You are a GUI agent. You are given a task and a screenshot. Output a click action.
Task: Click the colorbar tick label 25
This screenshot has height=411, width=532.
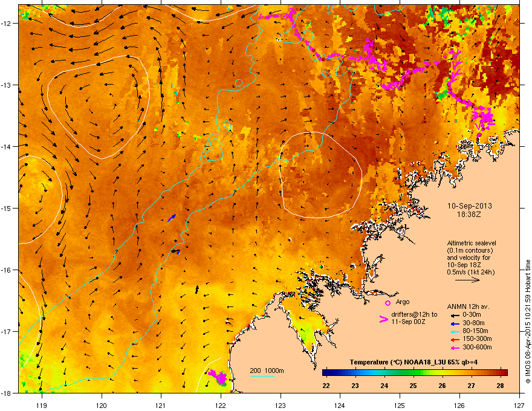[x=413, y=386]
